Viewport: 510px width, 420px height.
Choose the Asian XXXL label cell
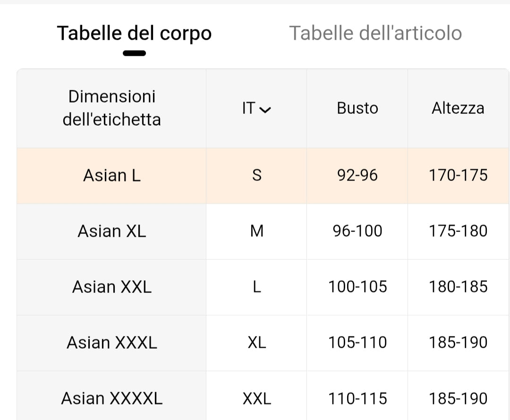112,343
